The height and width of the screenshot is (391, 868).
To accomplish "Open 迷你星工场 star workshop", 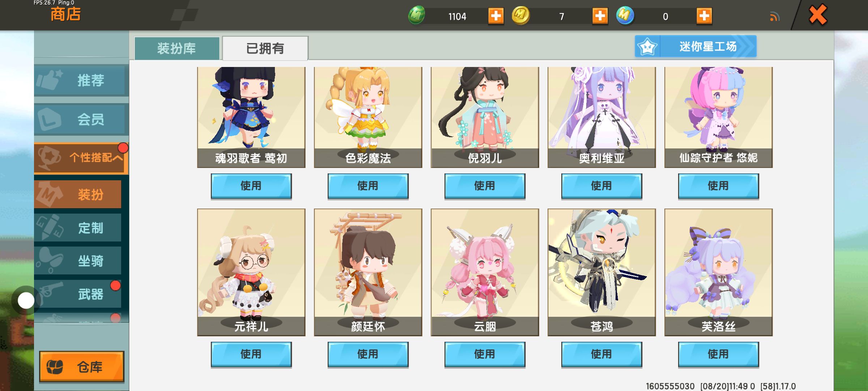I will [x=695, y=46].
